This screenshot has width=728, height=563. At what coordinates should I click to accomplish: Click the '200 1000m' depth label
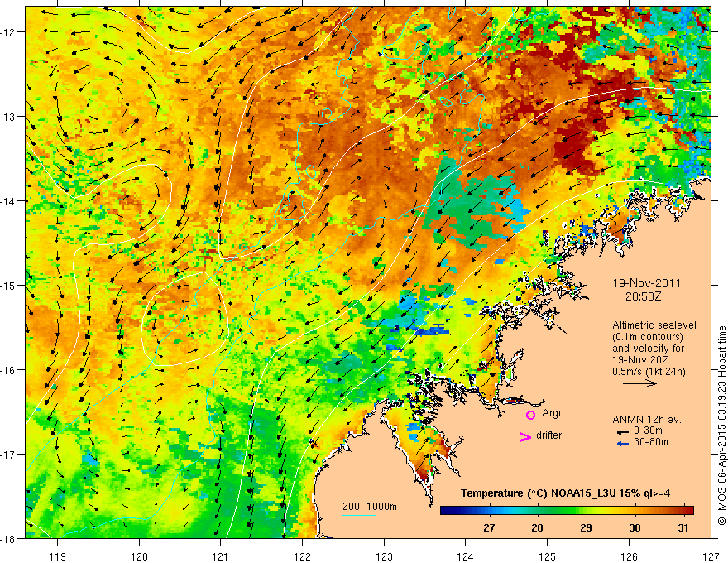click(x=370, y=507)
